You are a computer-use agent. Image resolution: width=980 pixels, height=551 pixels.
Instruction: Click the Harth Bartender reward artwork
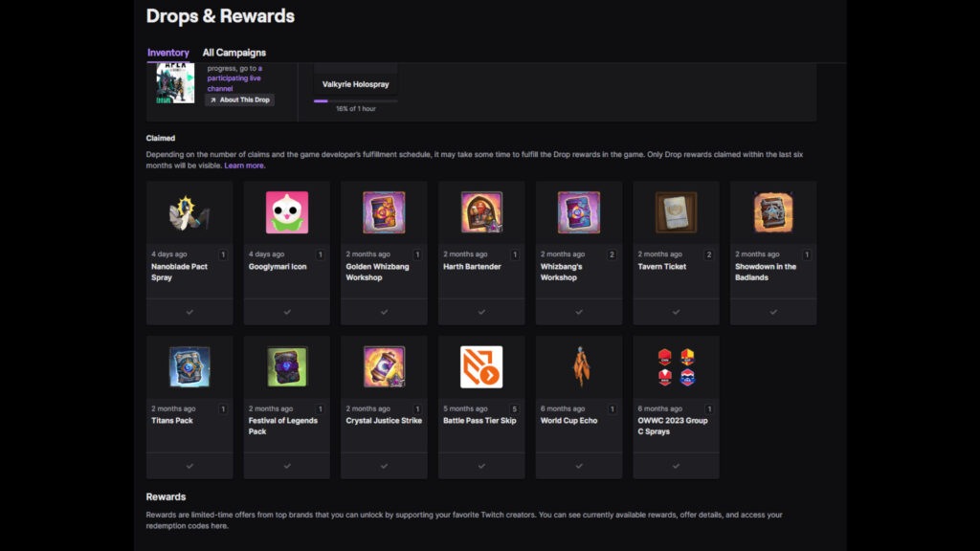(481, 212)
